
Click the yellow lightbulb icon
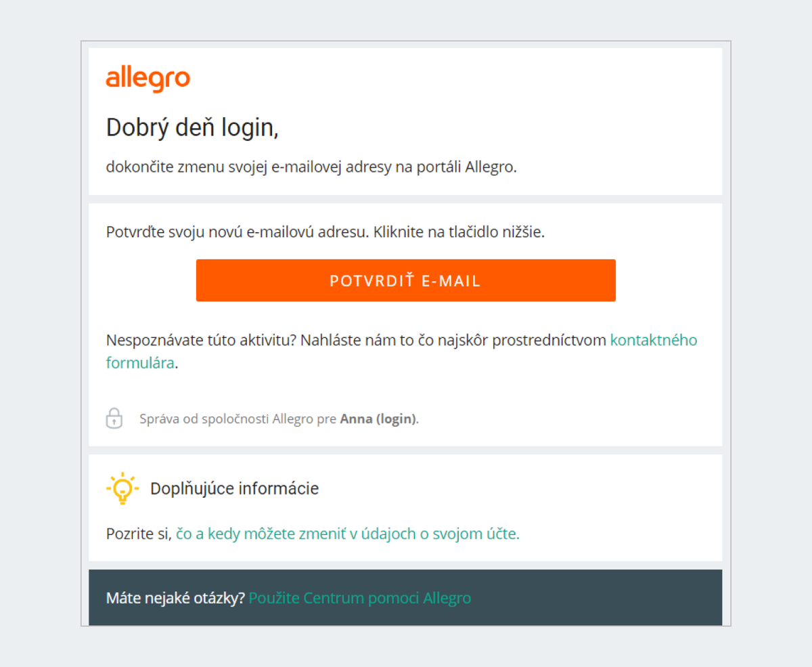(x=122, y=488)
